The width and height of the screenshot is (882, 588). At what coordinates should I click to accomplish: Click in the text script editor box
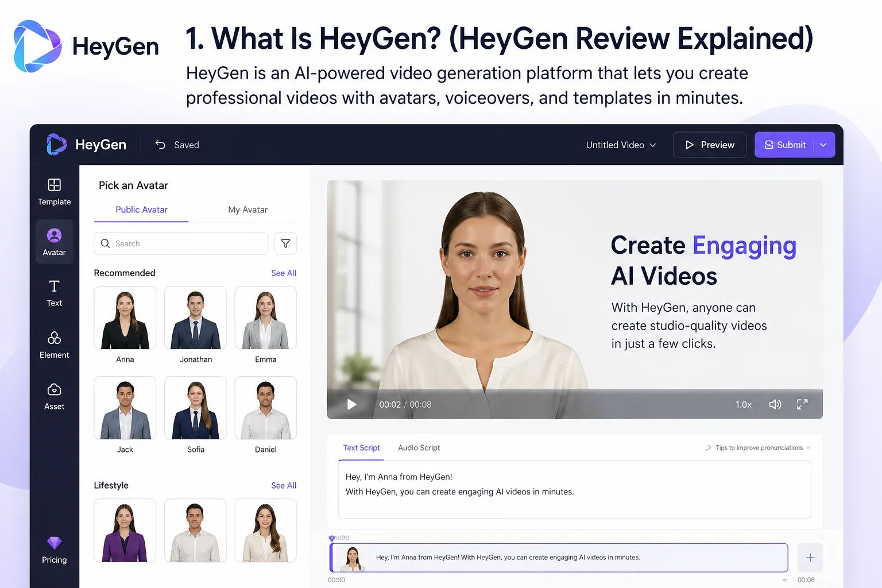click(574, 489)
